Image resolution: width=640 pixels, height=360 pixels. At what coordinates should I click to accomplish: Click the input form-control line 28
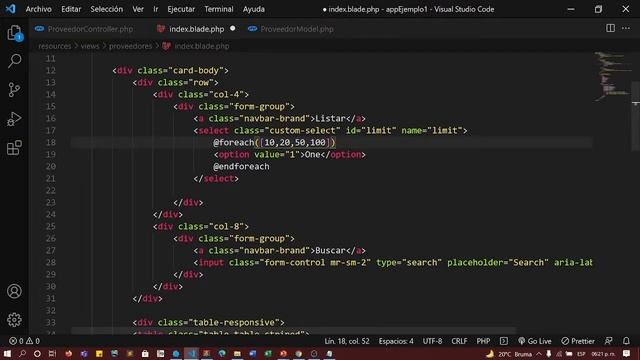click(x=393, y=262)
